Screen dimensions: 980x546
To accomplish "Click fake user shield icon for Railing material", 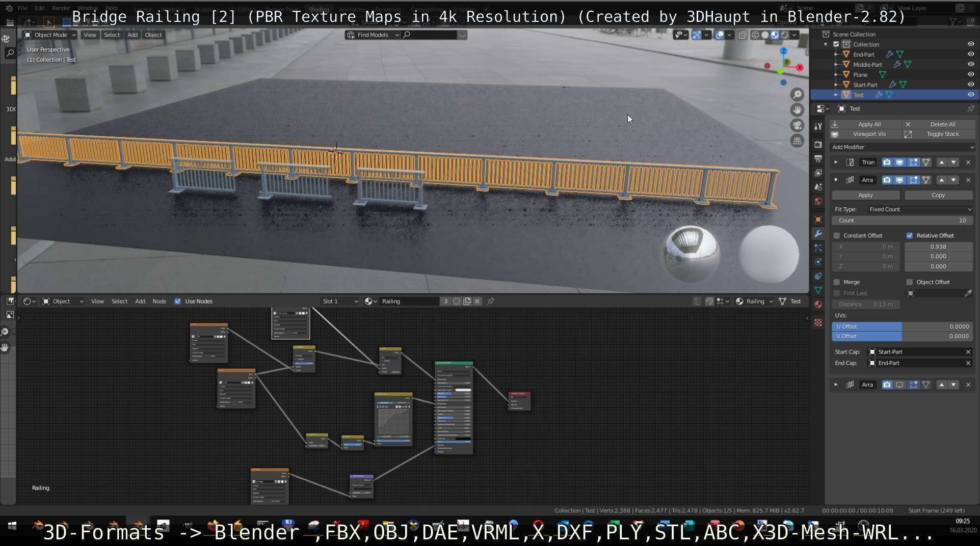I will 457,302.
